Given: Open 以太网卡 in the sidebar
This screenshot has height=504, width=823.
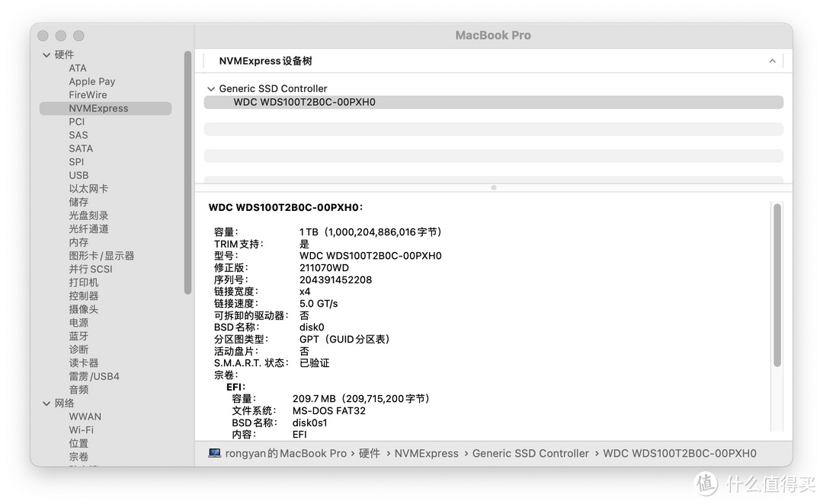Looking at the screenshot, I should [88, 189].
